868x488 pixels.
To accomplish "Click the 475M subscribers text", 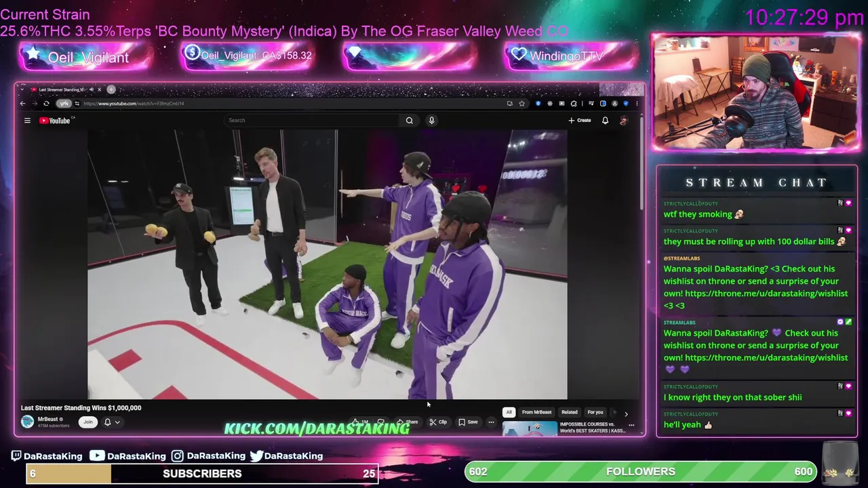I will tap(54, 426).
